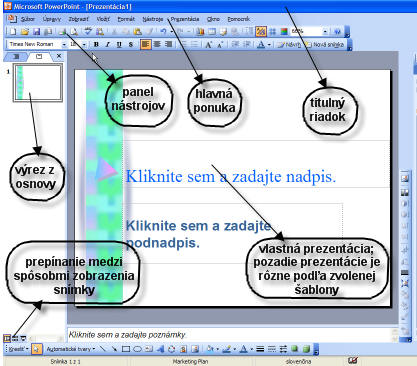This screenshot has width=417, height=366.
Task: Click the Undo arrow icon
Action: [163, 32]
